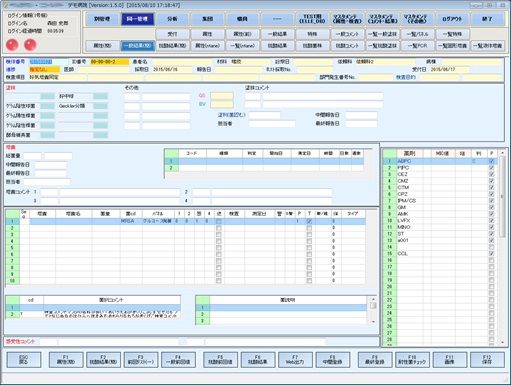Click the F2 抗酸結果 function button
This screenshot has height=385, width=511.
click(x=103, y=360)
